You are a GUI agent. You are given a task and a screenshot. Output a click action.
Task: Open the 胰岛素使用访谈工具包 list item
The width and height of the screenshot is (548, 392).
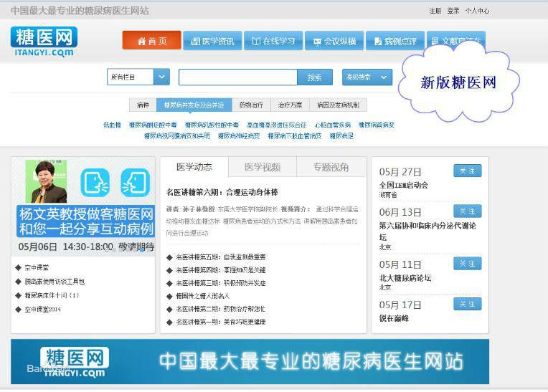(x=55, y=282)
